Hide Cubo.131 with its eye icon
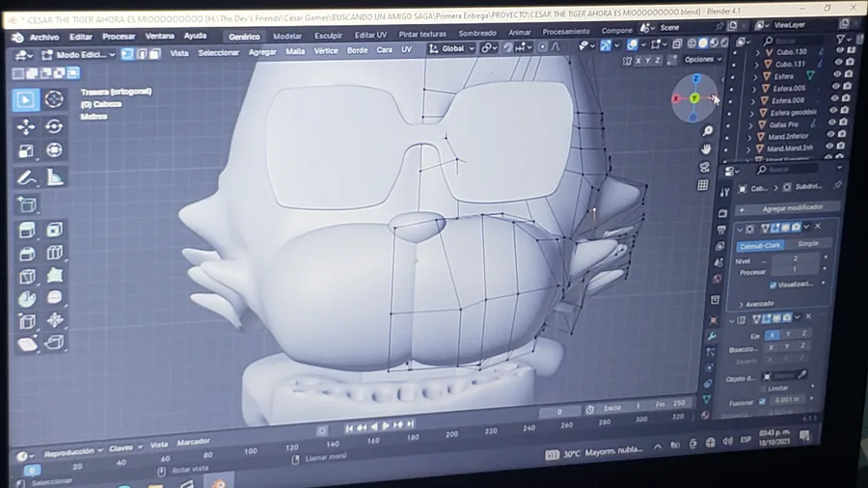Viewport: 868px width, 488px height. tap(838, 62)
